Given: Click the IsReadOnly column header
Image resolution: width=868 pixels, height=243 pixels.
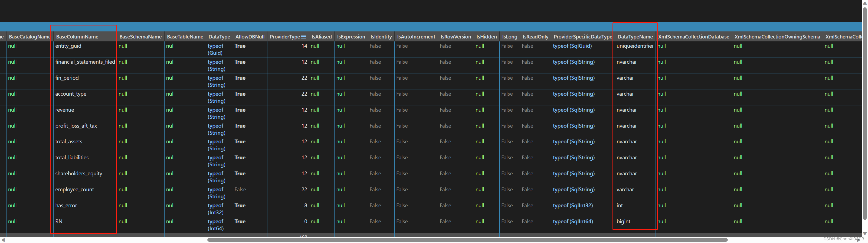Looking at the screenshot, I should [x=535, y=37].
